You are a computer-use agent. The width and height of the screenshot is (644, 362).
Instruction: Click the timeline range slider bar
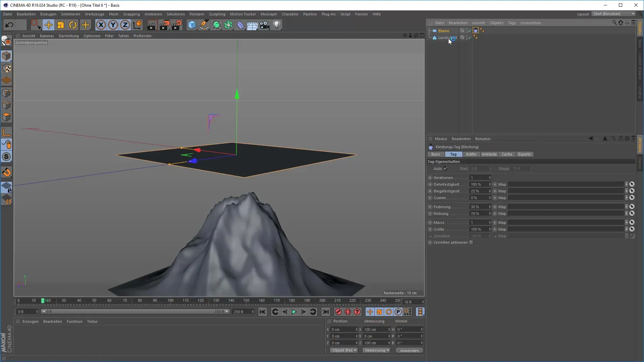click(x=136, y=311)
